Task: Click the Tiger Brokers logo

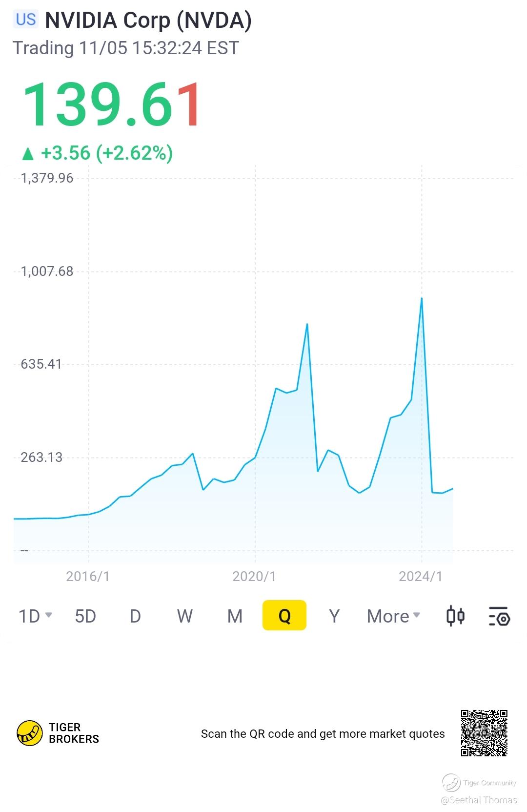Action: click(30, 733)
